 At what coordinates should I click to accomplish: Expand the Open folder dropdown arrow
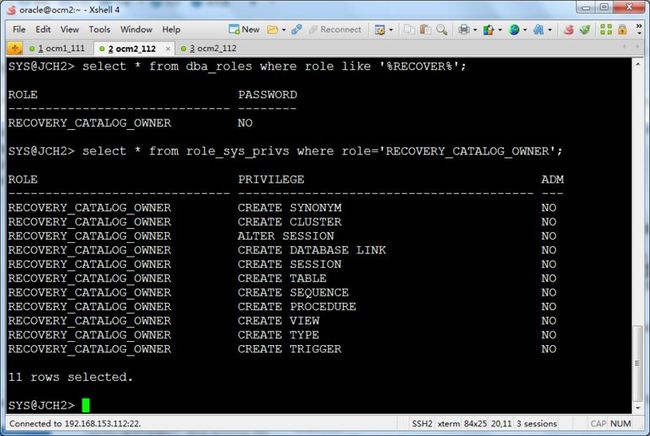[284, 30]
